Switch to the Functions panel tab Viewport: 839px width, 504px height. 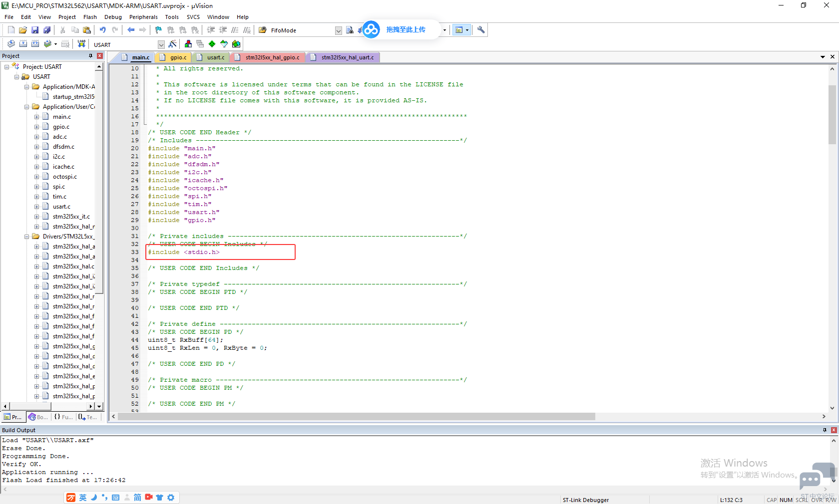click(x=63, y=417)
